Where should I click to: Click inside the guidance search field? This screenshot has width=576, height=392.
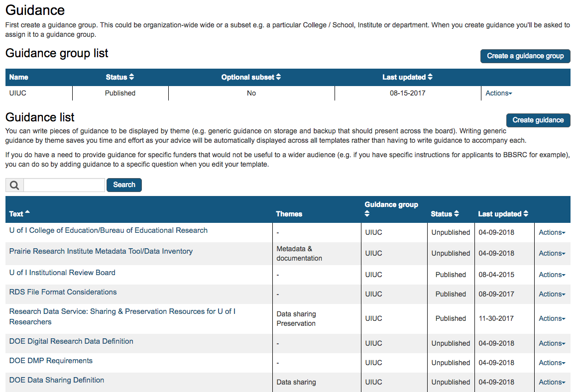coord(64,185)
